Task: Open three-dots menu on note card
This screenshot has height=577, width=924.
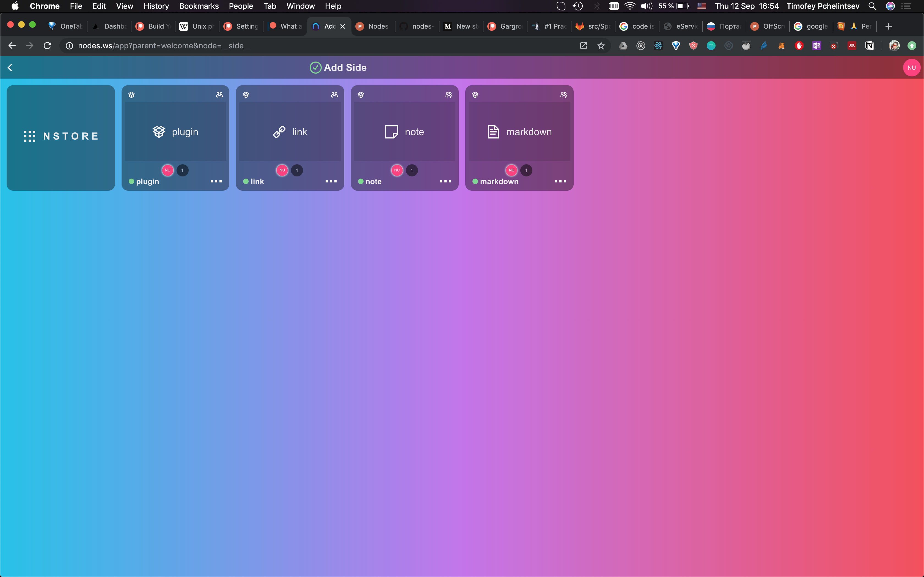Action: (x=445, y=181)
